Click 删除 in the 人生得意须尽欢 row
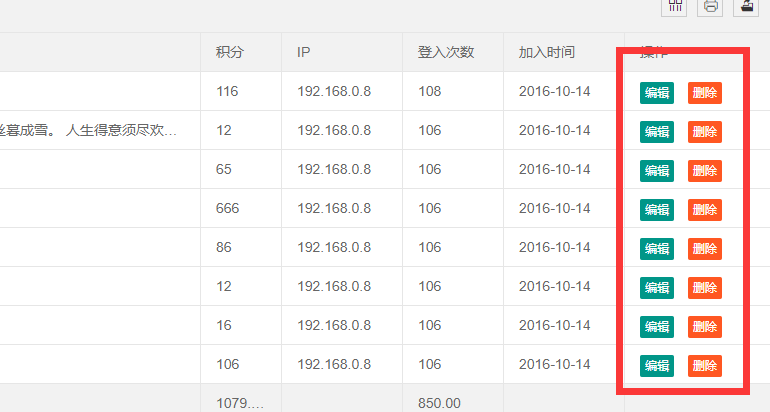The height and width of the screenshot is (412, 770). (x=705, y=132)
